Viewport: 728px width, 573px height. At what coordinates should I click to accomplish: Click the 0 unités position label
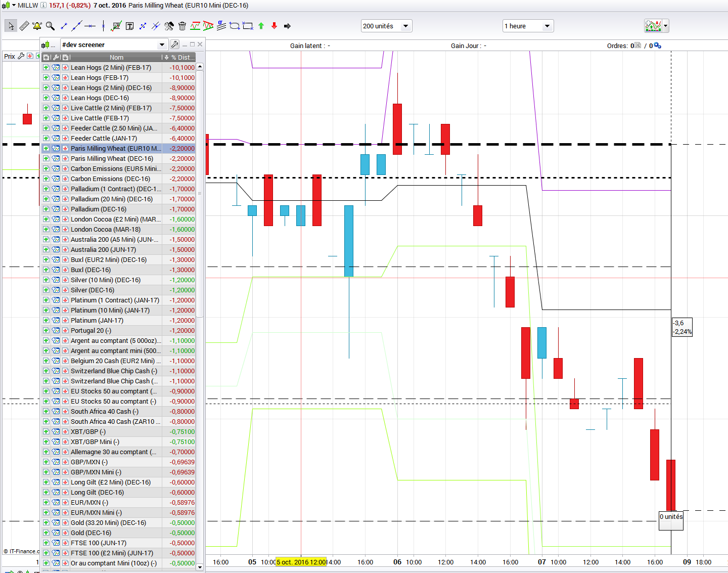click(x=671, y=521)
